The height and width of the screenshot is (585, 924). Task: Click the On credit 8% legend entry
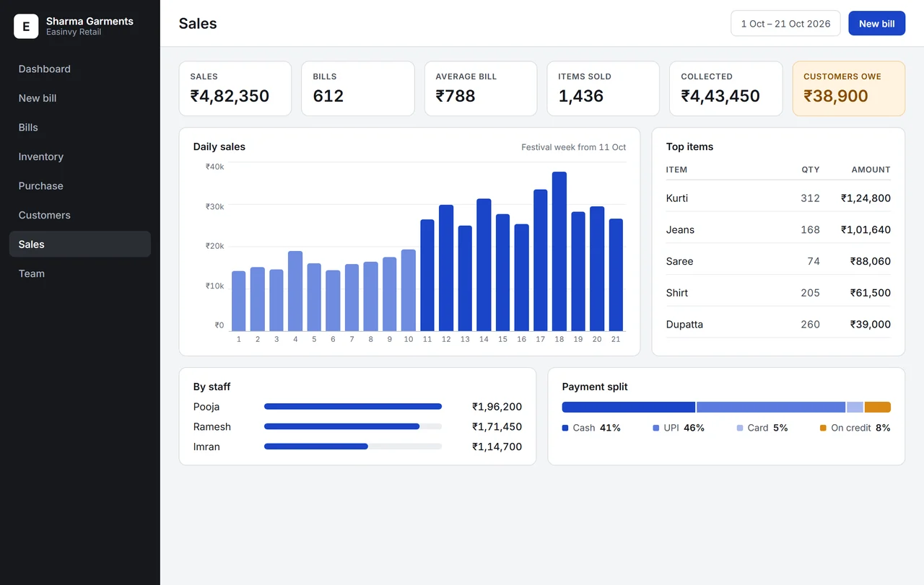[855, 428]
